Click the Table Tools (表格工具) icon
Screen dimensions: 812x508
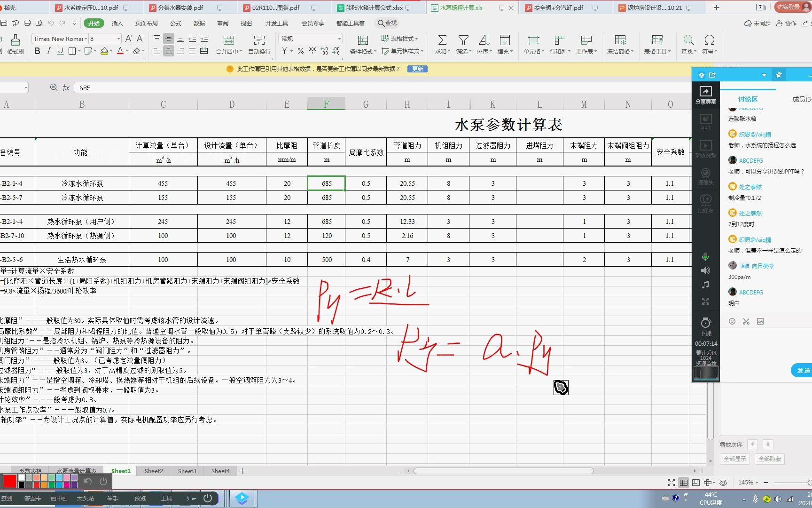pyautogui.click(x=657, y=40)
